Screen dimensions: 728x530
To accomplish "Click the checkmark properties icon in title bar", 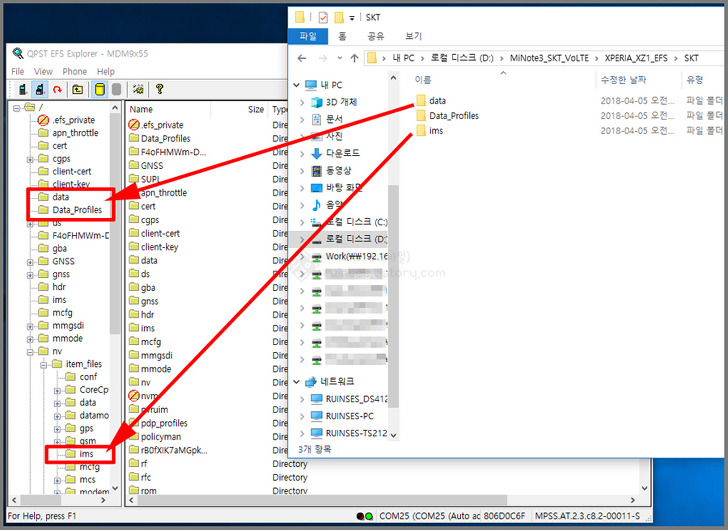I will (x=323, y=17).
